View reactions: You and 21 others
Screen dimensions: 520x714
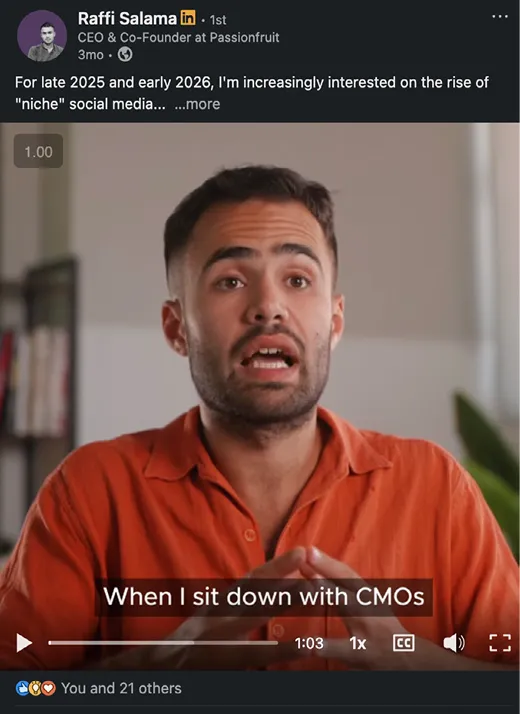(x=121, y=688)
